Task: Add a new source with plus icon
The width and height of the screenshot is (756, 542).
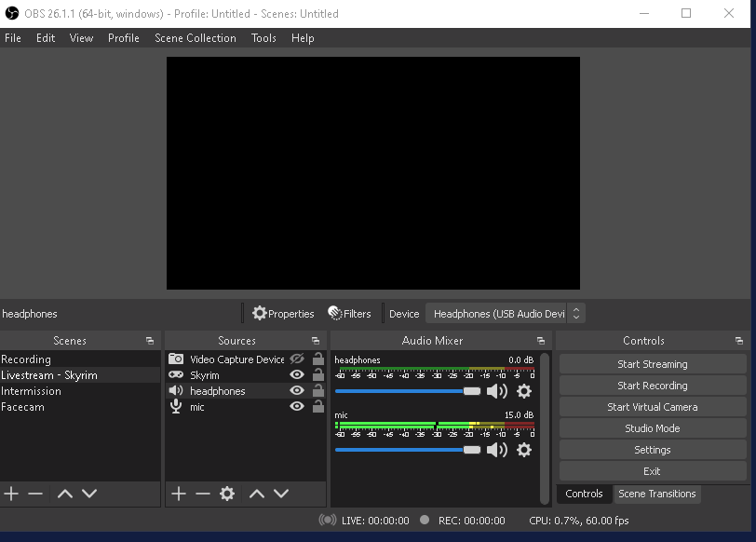Action: tap(179, 494)
